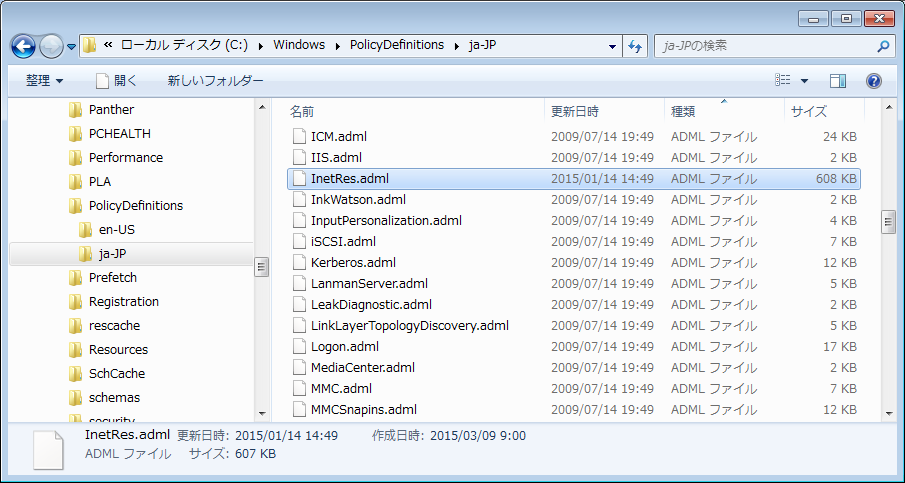Open the recent pages dropdown arrow

click(x=72, y=47)
